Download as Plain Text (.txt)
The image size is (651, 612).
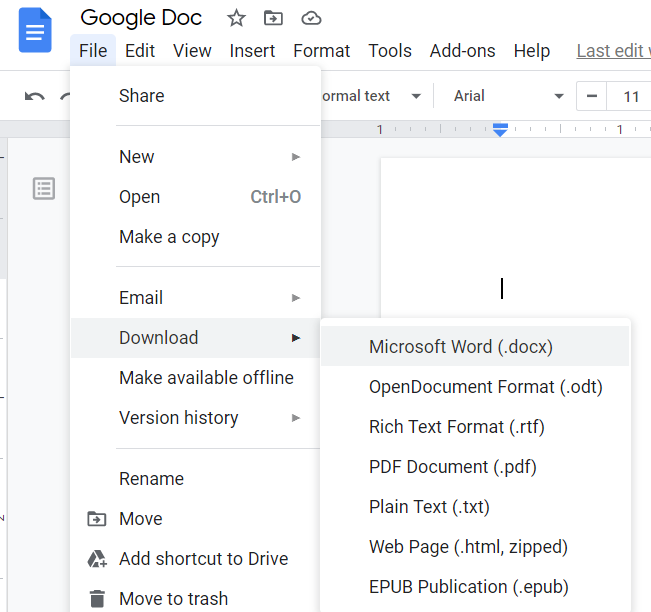click(475, 507)
